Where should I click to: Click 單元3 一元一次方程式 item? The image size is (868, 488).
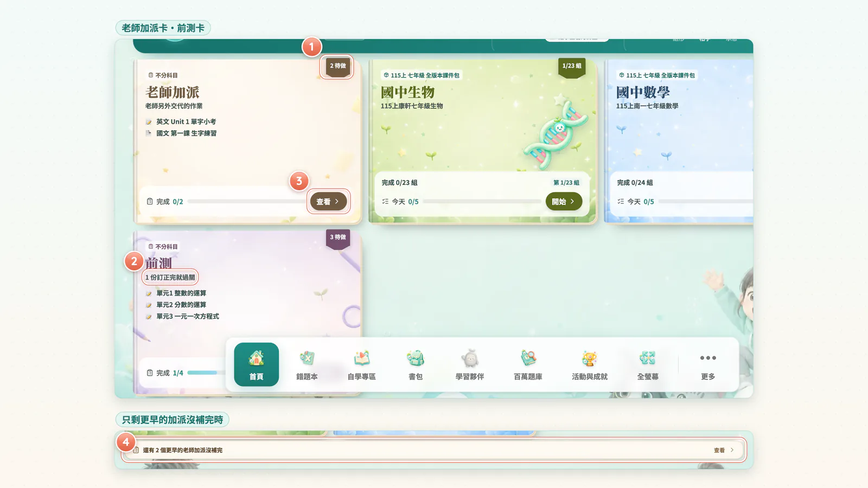click(x=188, y=316)
